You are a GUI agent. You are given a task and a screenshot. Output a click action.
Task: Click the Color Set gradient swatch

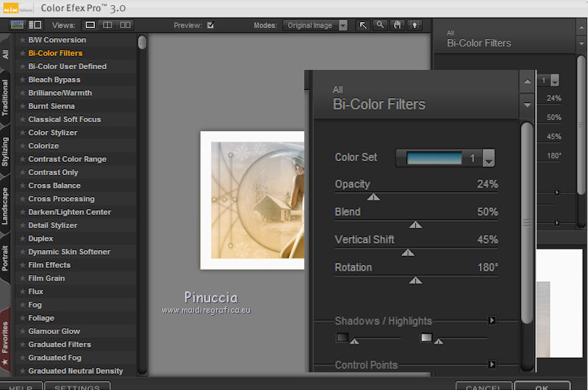(434, 158)
